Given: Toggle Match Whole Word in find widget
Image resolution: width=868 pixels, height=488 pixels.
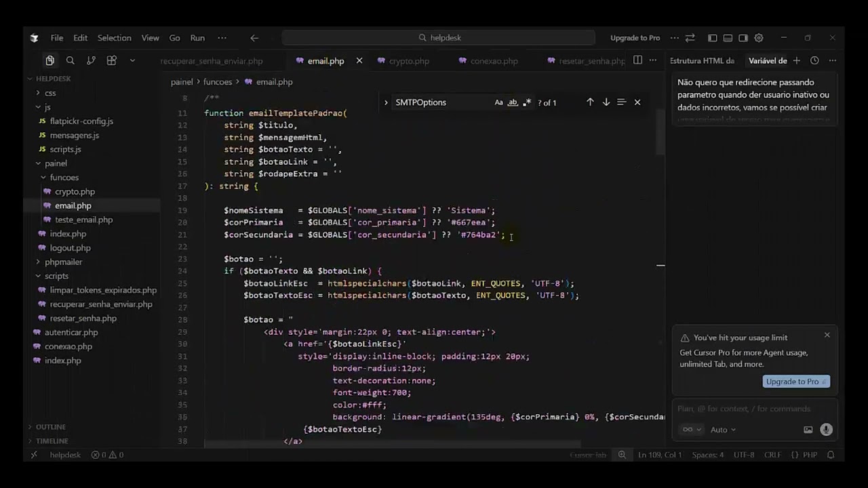Looking at the screenshot, I should (x=513, y=102).
